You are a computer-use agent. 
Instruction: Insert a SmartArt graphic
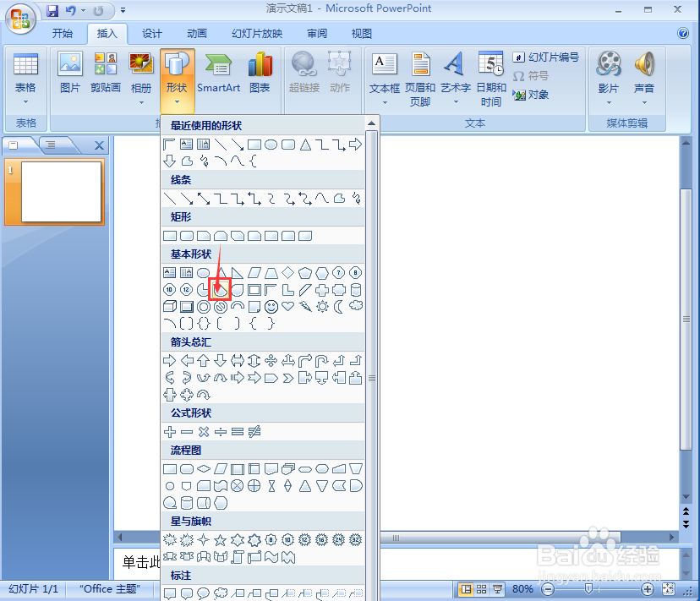218,73
